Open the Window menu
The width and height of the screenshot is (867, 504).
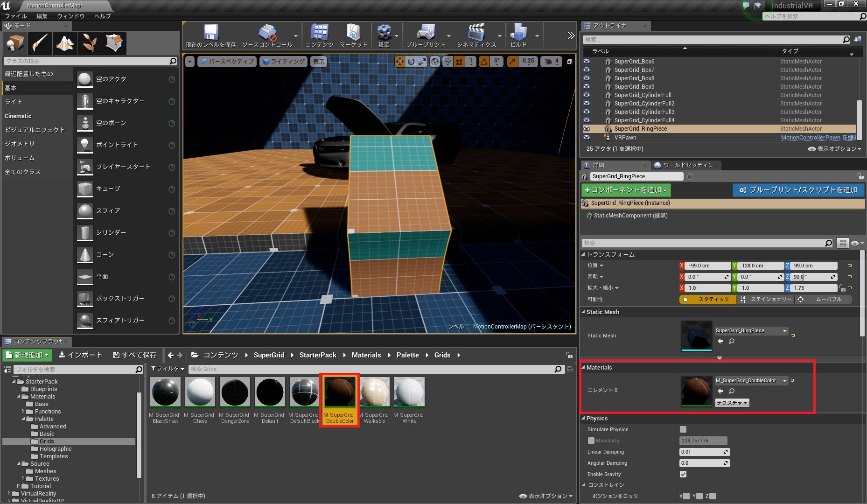tap(71, 16)
